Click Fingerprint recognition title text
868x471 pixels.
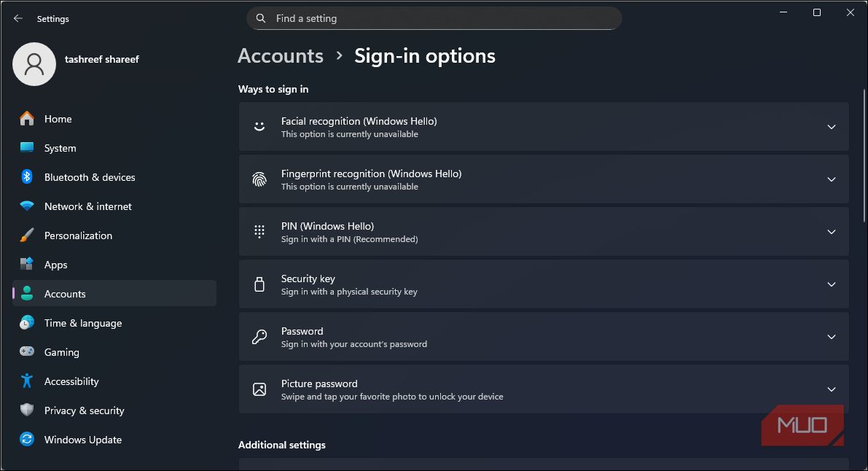(x=371, y=174)
